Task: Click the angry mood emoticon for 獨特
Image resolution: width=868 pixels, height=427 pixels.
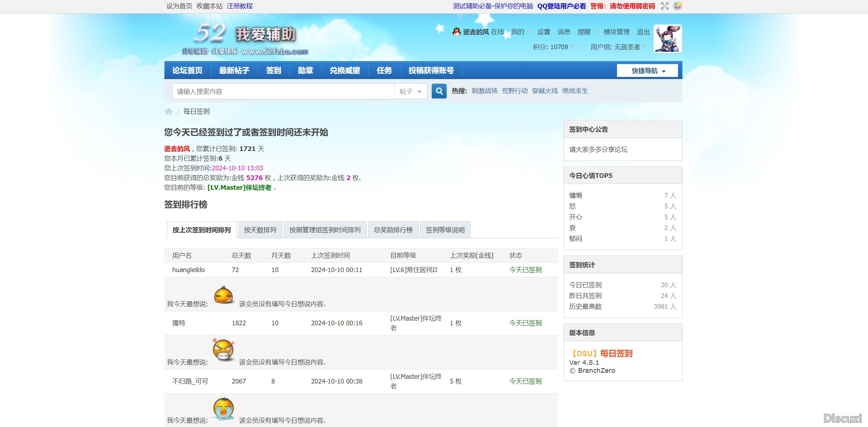Action: pyautogui.click(x=223, y=349)
